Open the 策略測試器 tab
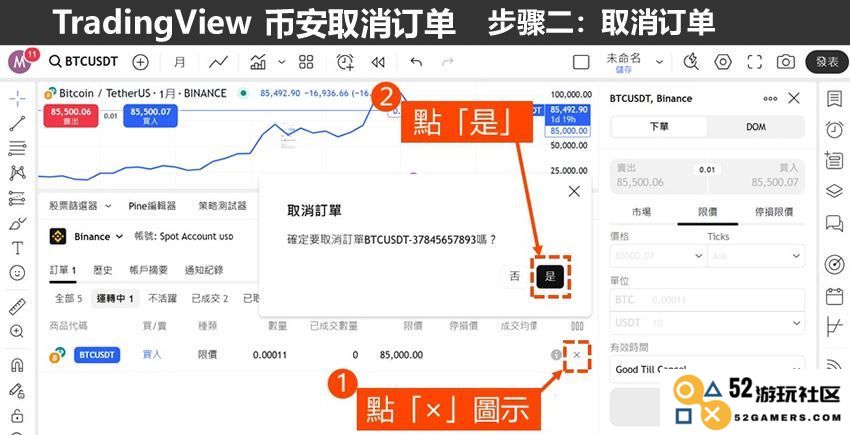Viewport: 850px width, 435px height. point(222,206)
